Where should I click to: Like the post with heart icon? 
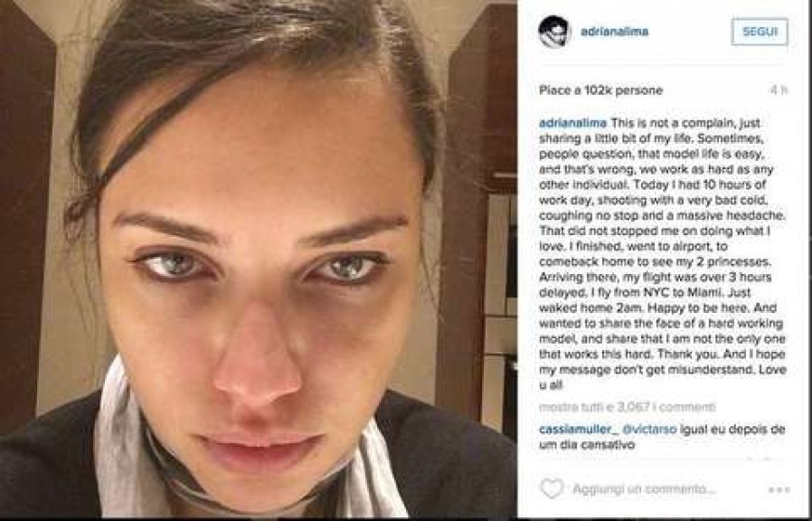coord(552,488)
